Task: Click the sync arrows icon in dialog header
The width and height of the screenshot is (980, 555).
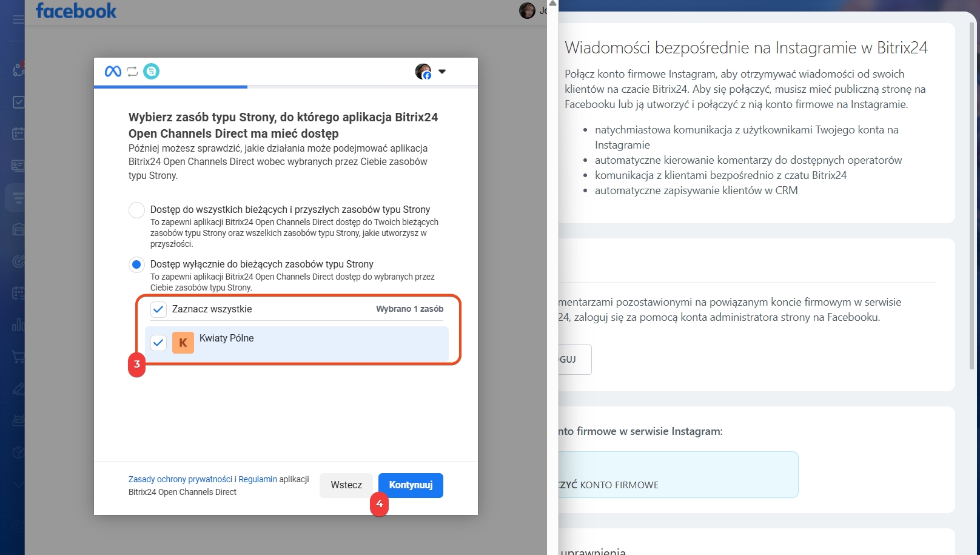Action: [x=132, y=72]
